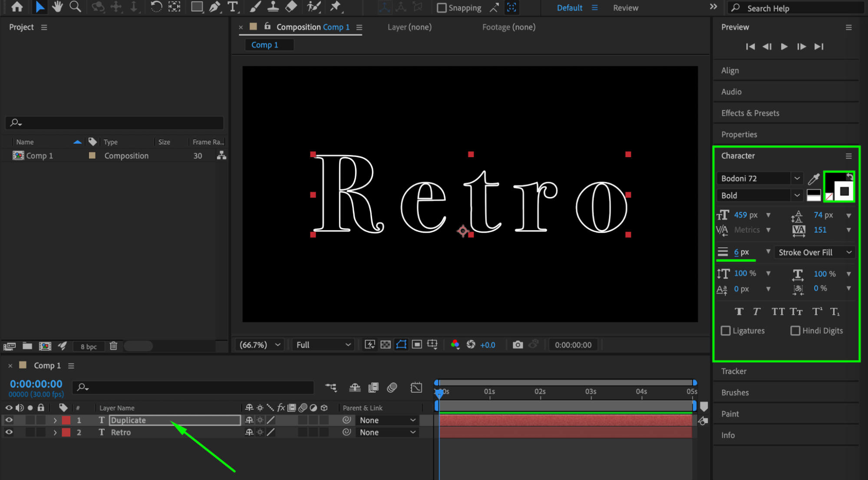Open the 8 bpc color depth setting
Screen dimensions: 868x480
coord(89,346)
